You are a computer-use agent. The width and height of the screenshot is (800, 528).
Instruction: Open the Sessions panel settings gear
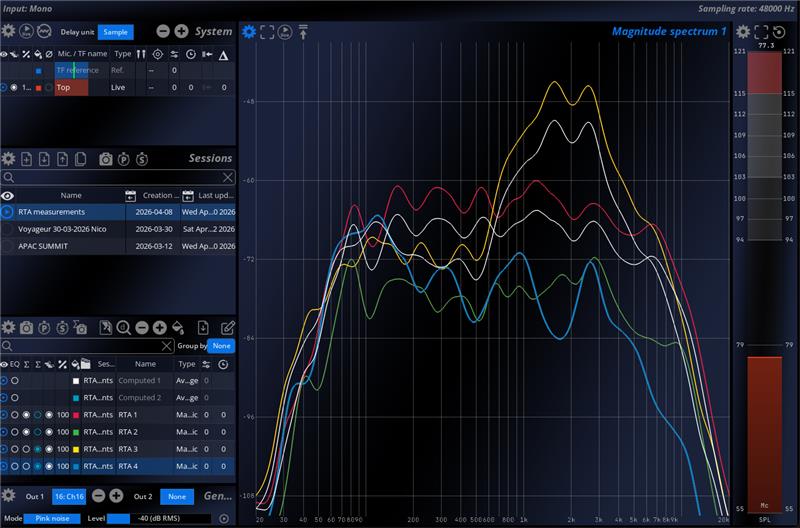(9, 159)
